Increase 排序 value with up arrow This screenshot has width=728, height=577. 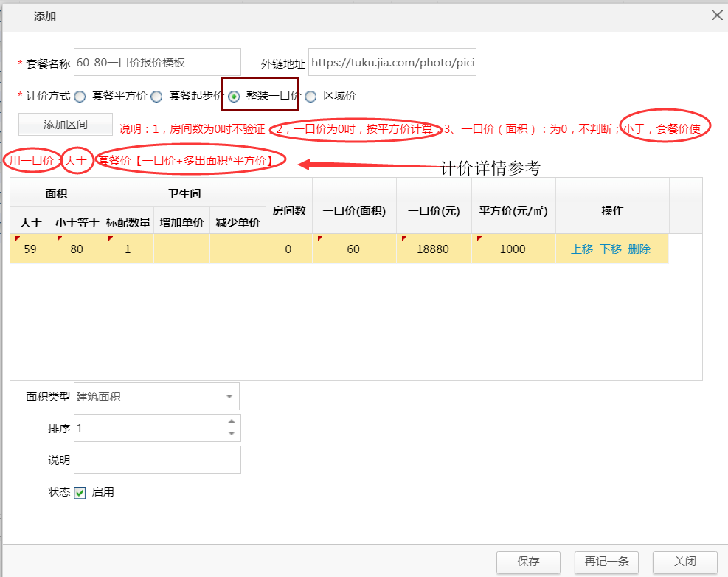point(232,421)
